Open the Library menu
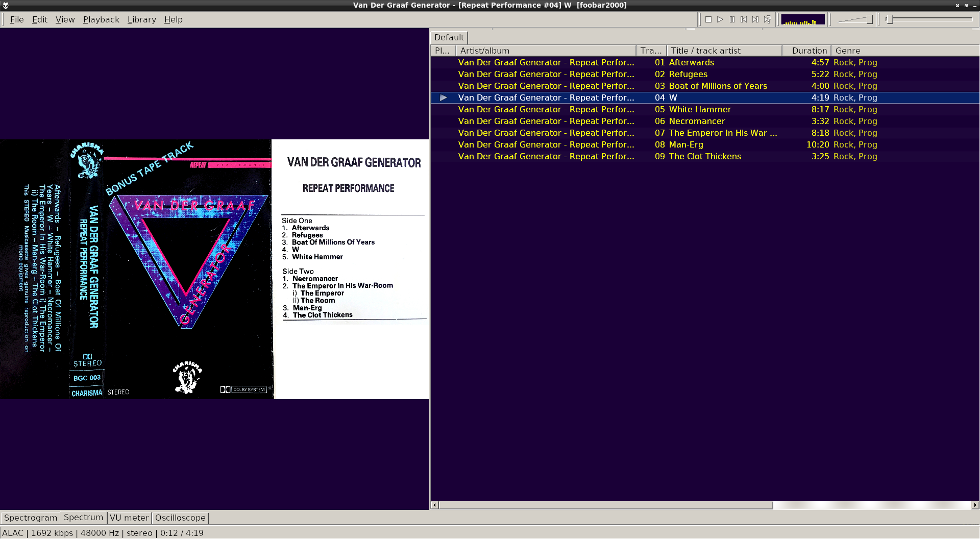The image size is (980, 539). (141, 19)
